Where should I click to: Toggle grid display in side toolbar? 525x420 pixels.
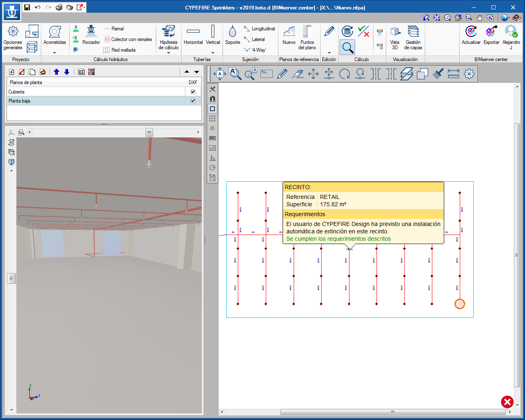click(212, 119)
